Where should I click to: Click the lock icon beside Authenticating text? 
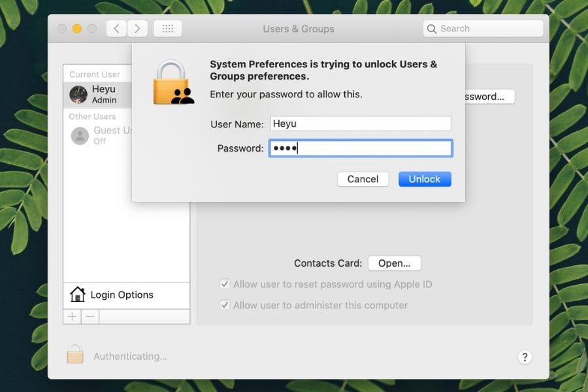click(75, 355)
